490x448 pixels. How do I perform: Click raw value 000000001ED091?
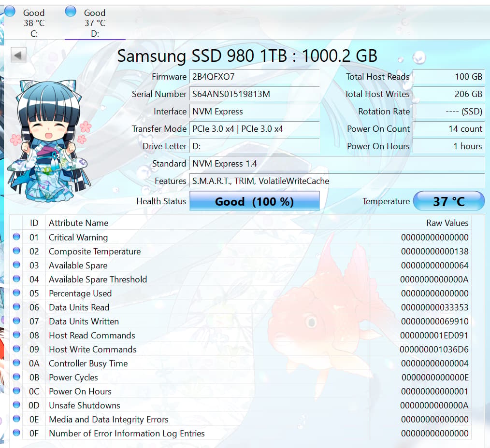coord(434,336)
